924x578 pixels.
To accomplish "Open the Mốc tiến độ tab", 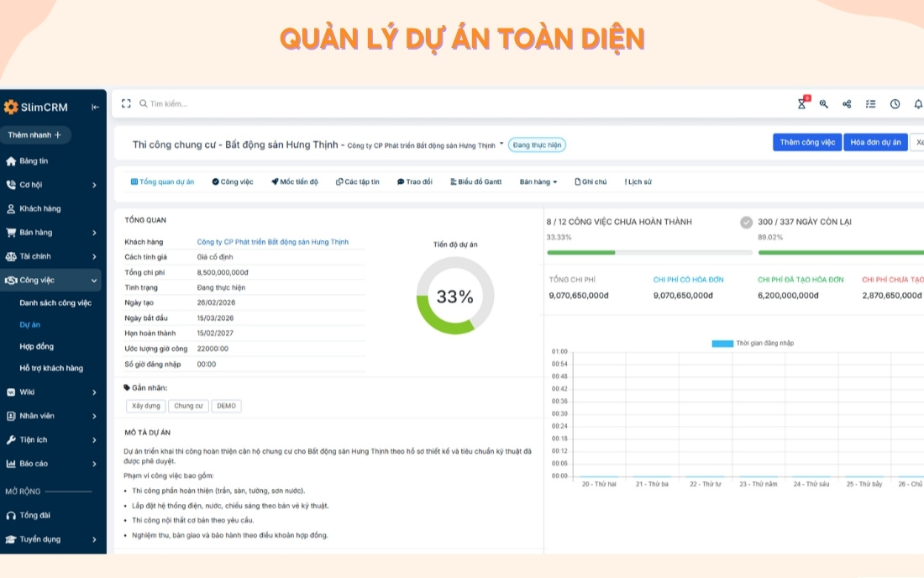I will click(295, 181).
